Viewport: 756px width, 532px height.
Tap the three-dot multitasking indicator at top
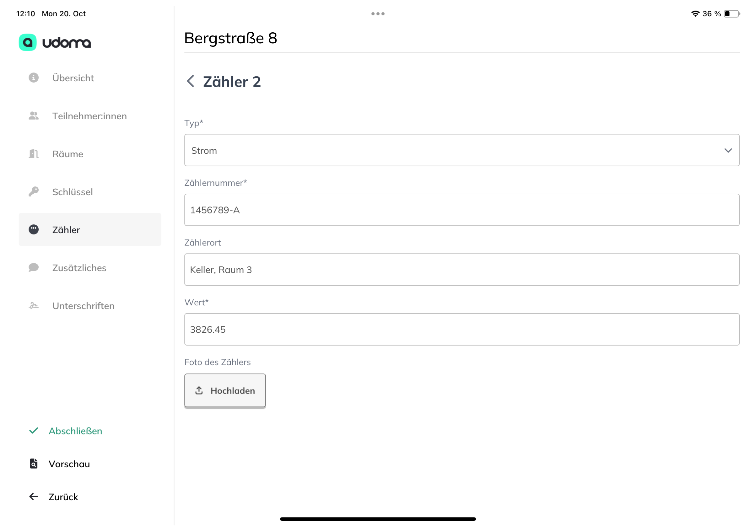pos(378,14)
